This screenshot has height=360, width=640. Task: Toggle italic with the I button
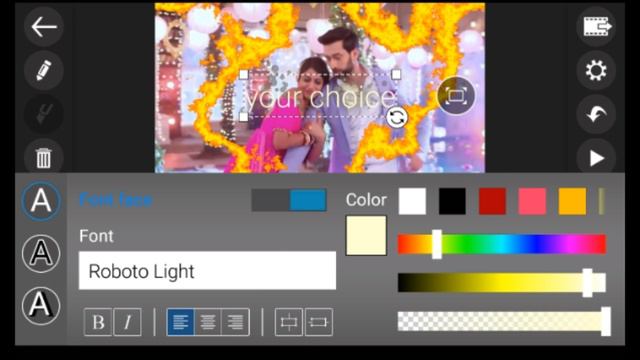tap(128, 322)
